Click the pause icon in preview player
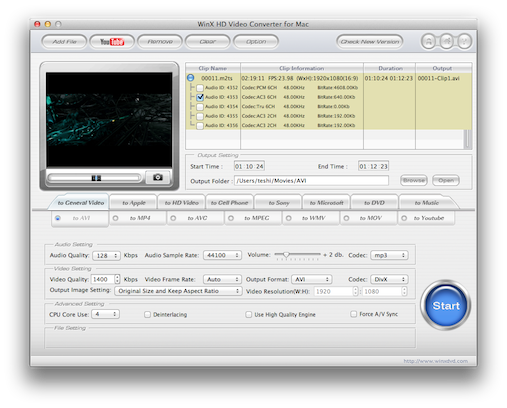This screenshot has height=408, width=507. click(x=96, y=178)
